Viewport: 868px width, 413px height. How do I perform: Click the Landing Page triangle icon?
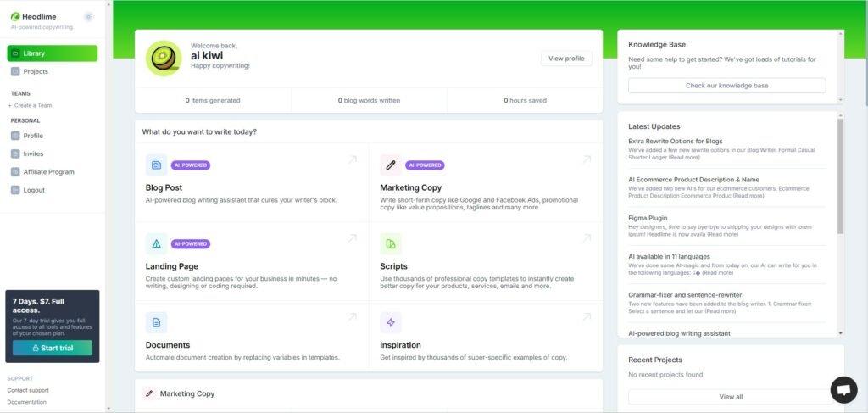pos(156,243)
